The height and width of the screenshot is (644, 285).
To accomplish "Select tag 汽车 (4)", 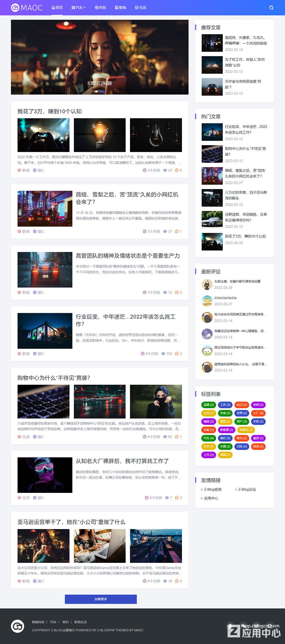I will pyautogui.click(x=209, y=438).
